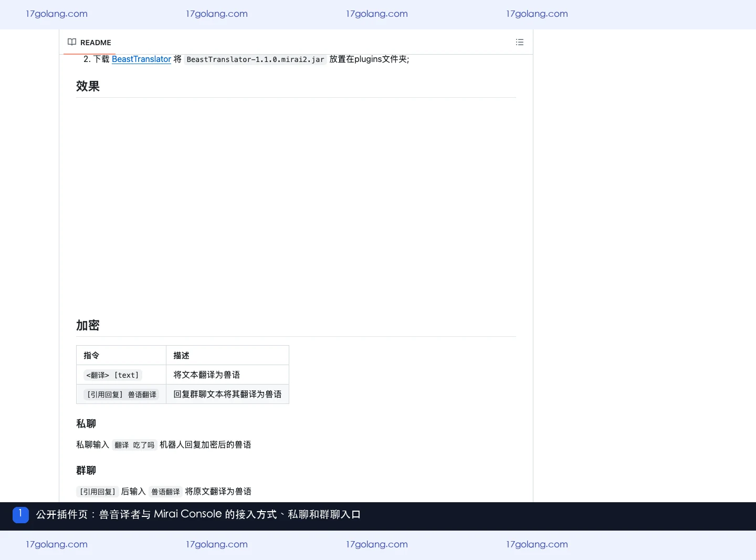Click the 群聊 subheading

86,470
